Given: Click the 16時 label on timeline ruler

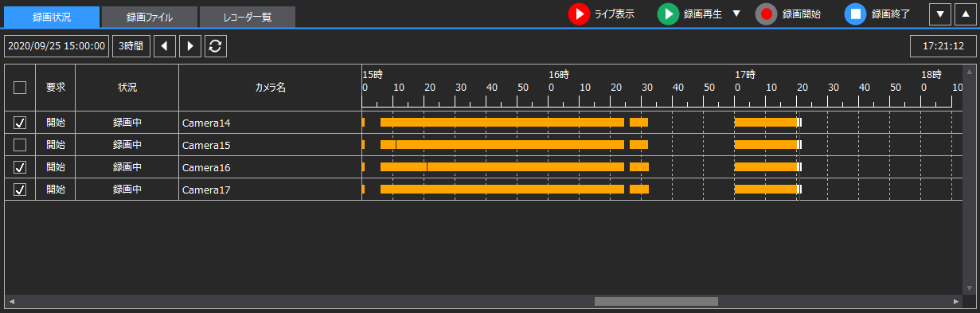Looking at the screenshot, I should tap(559, 75).
